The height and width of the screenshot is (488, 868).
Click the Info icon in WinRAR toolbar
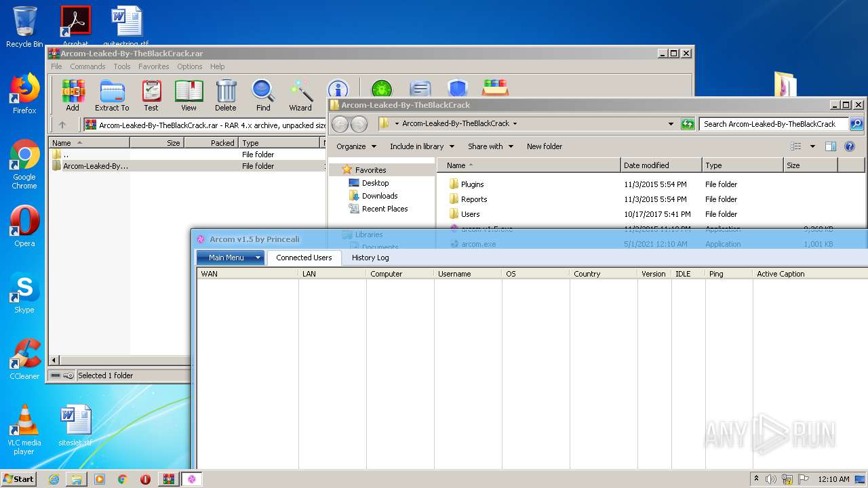338,89
